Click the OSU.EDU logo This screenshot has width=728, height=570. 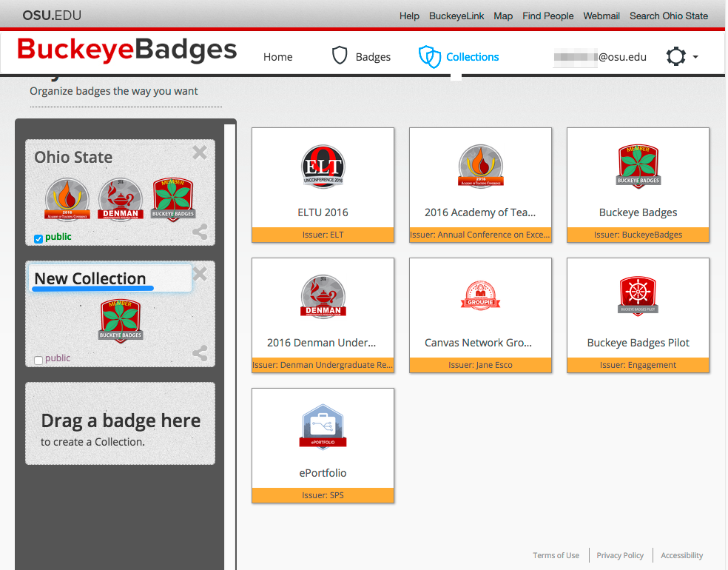52,16
